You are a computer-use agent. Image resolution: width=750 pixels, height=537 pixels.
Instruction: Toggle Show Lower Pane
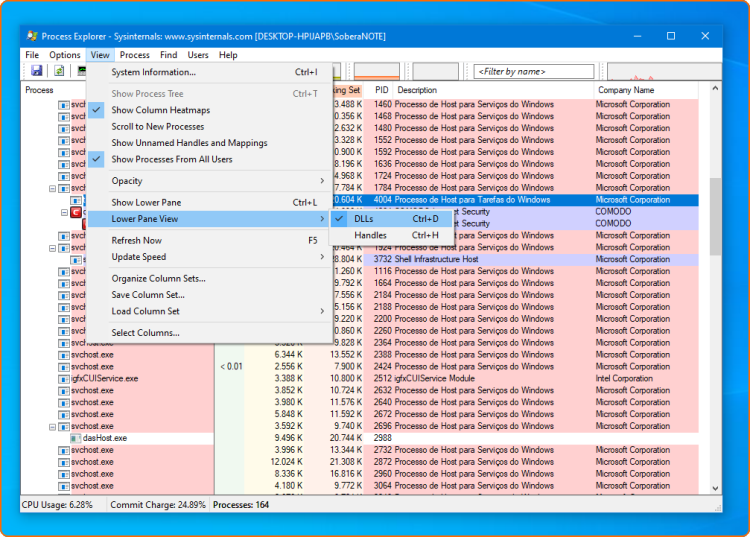pyautogui.click(x=210, y=202)
